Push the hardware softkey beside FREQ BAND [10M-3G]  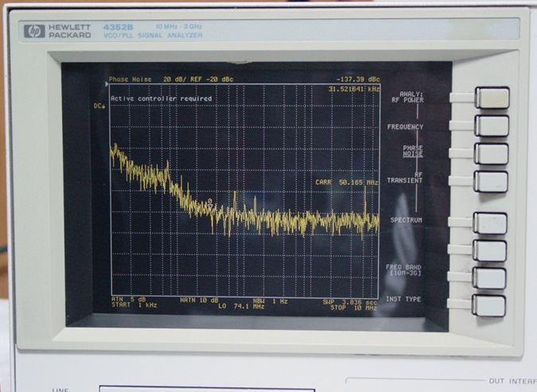tap(489, 278)
